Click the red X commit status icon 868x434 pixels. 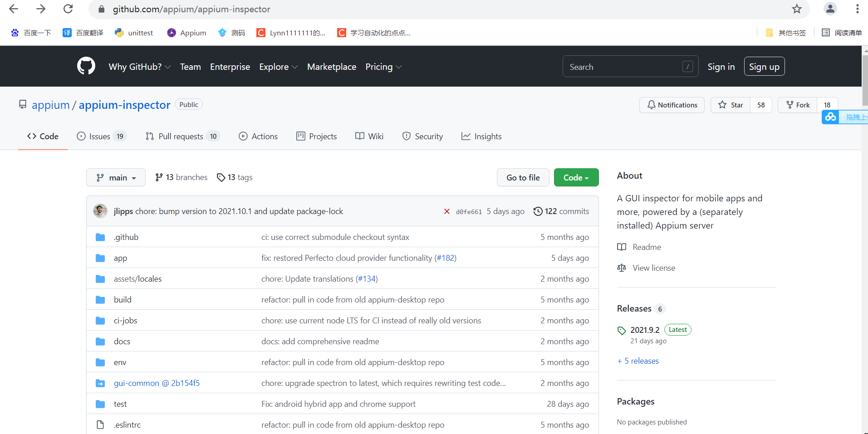point(446,211)
